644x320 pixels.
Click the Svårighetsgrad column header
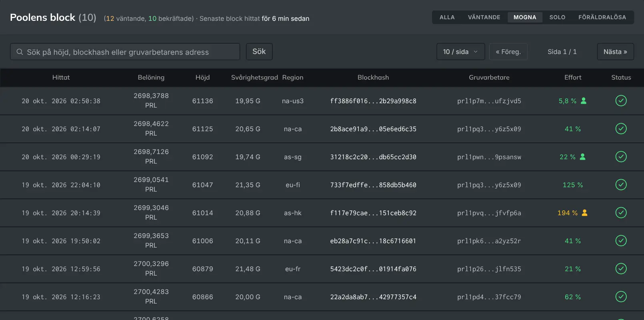tap(254, 77)
